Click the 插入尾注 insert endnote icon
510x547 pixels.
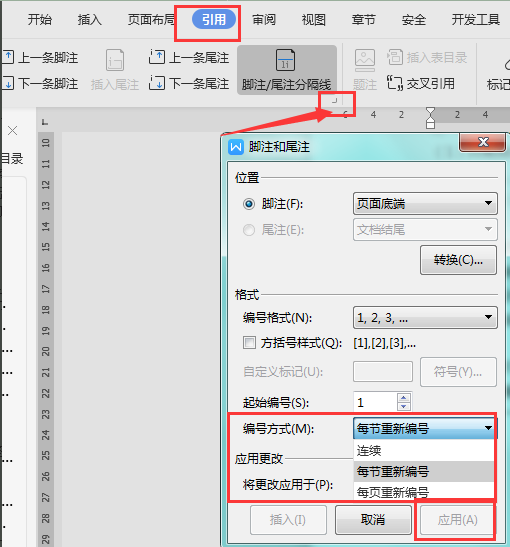[x=115, y=60]
